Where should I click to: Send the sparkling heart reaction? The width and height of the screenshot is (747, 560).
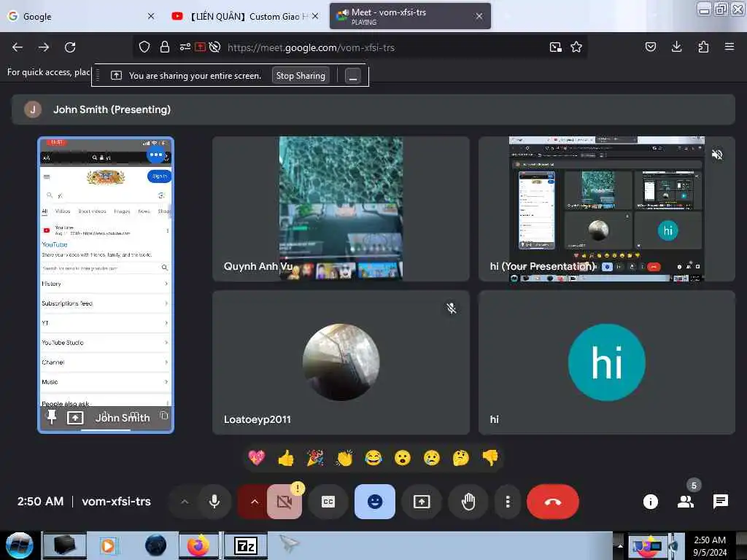256,458
